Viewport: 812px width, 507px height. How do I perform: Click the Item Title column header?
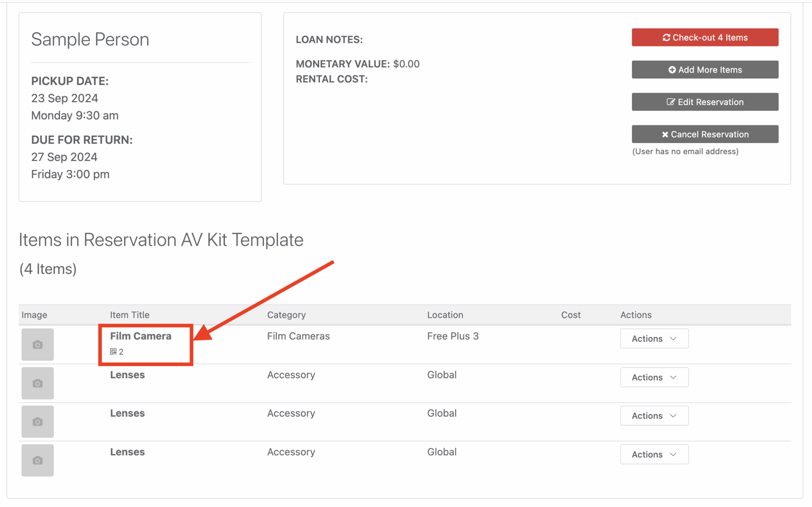[x=130, y=315]
